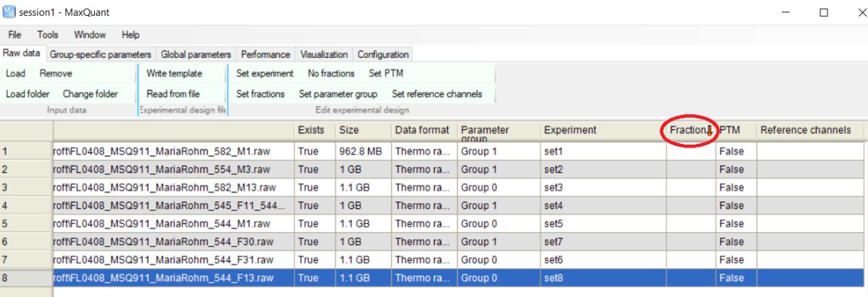Viewport: 868px width, 297px height.
Task: Click Set PTM button
Action: tap(386, 74)
